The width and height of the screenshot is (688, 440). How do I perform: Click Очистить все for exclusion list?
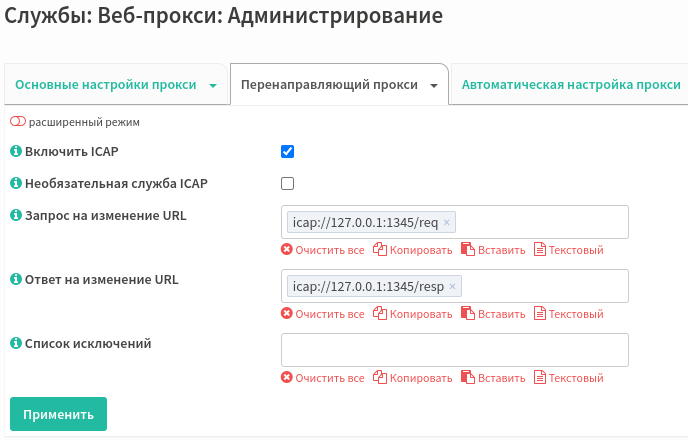pos(330,378)
